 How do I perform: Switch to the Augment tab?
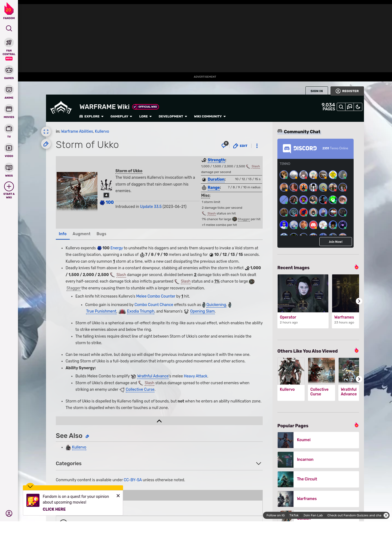click(81, 234)
